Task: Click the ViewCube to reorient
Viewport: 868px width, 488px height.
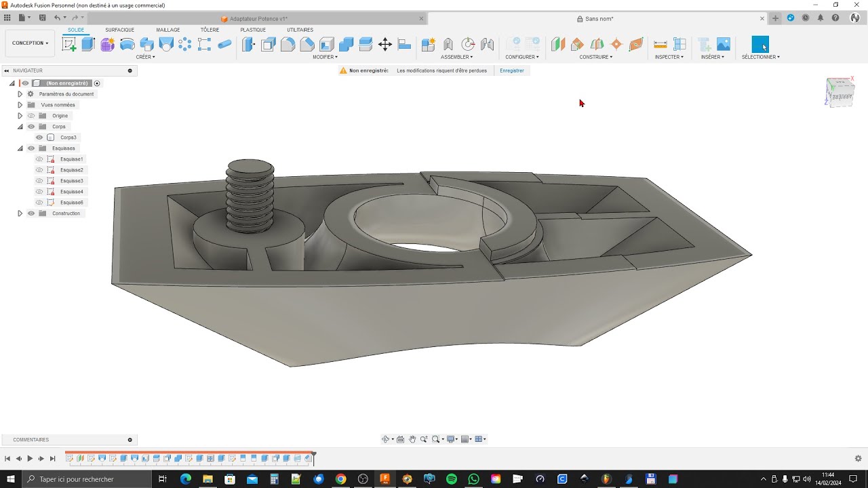Action: click(x=840, y=92)
